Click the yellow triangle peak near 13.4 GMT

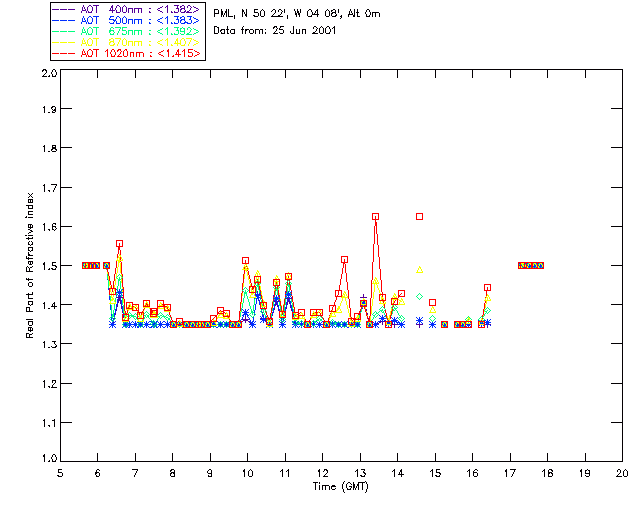(376, 280)
